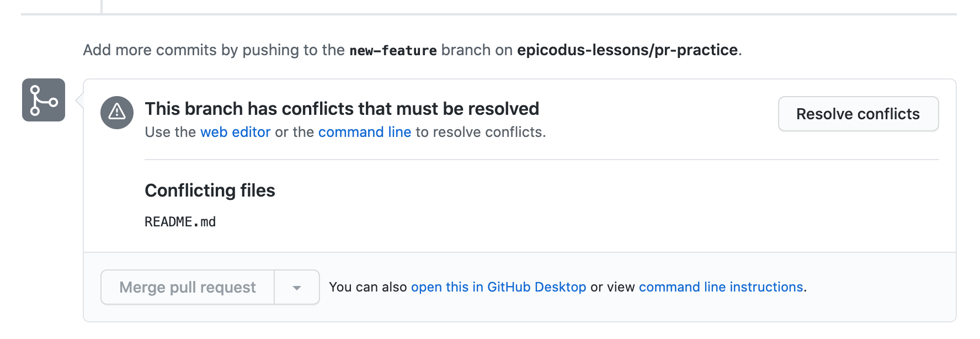980x339 pixels.
Task: Open this in GitHub Desktop link
Action: click(x=499, y=287)
